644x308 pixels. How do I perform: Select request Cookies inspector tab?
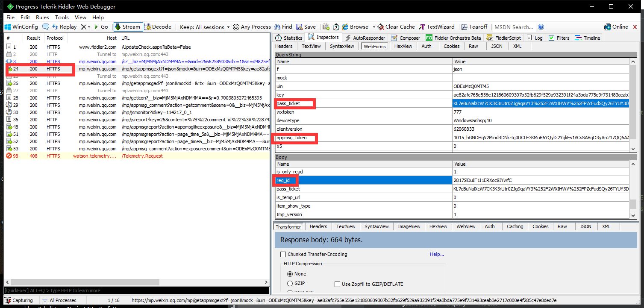point(451,46)
